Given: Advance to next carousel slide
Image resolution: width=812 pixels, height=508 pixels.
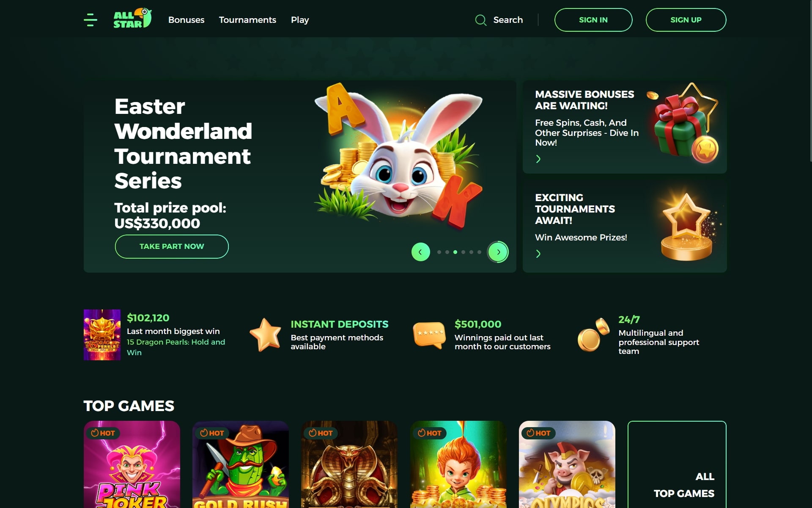Looking at the screenshot, I should (x=498, y=252).
